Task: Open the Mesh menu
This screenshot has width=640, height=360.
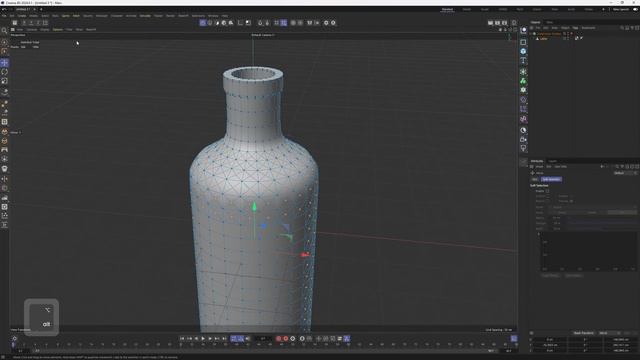Action: [76, 16]
